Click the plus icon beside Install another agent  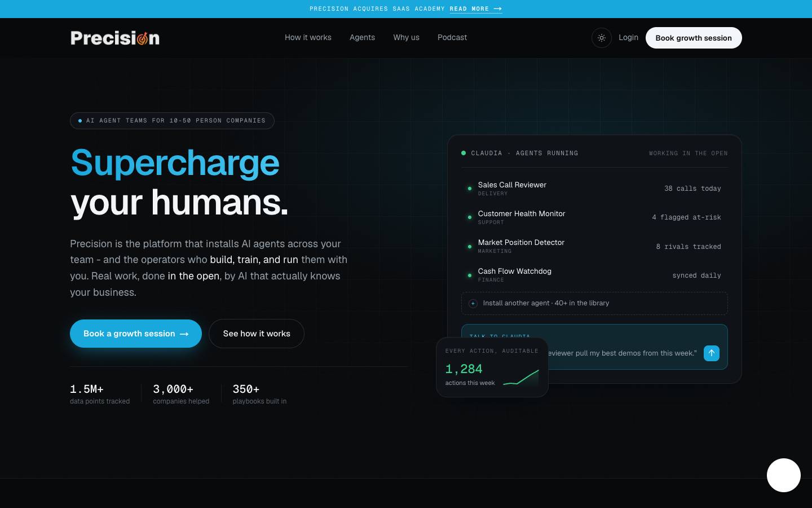pyautogui.click(x=473, y=304)
